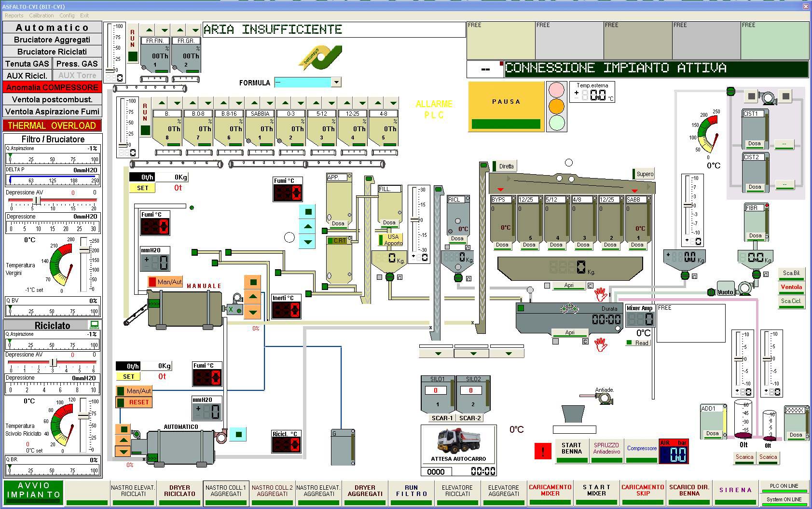Click SILO1 storage silo icon
812x509 pixels.
point(438,394)
